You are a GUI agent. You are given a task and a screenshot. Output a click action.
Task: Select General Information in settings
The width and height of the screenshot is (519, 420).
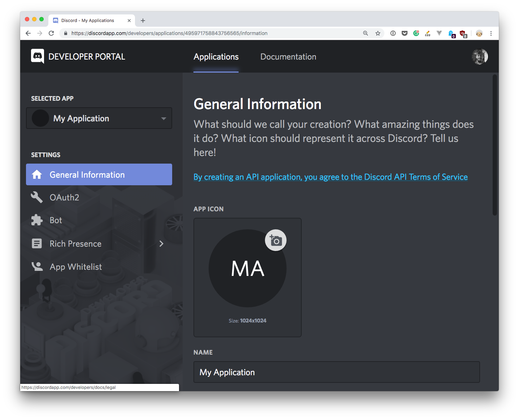99,174
